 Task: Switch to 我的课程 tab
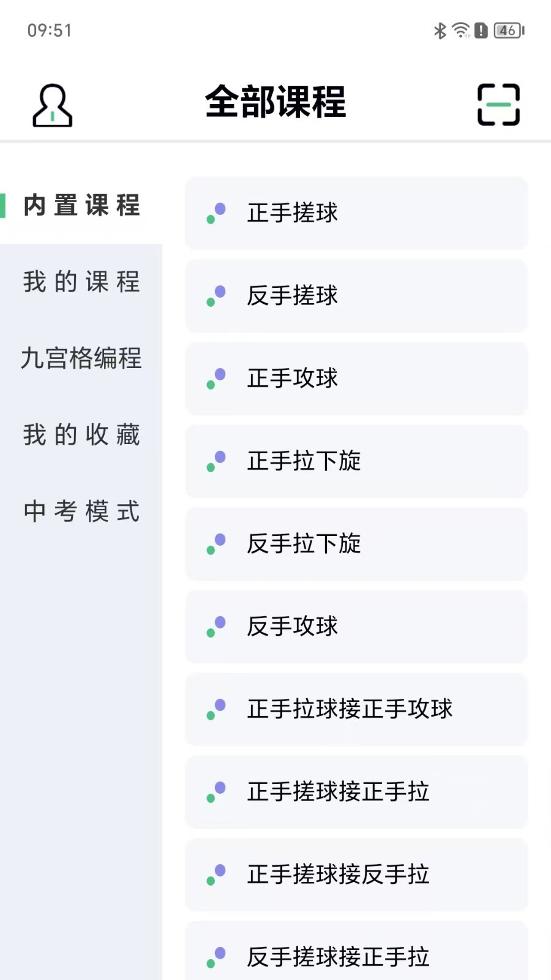(x=82, y=282)
